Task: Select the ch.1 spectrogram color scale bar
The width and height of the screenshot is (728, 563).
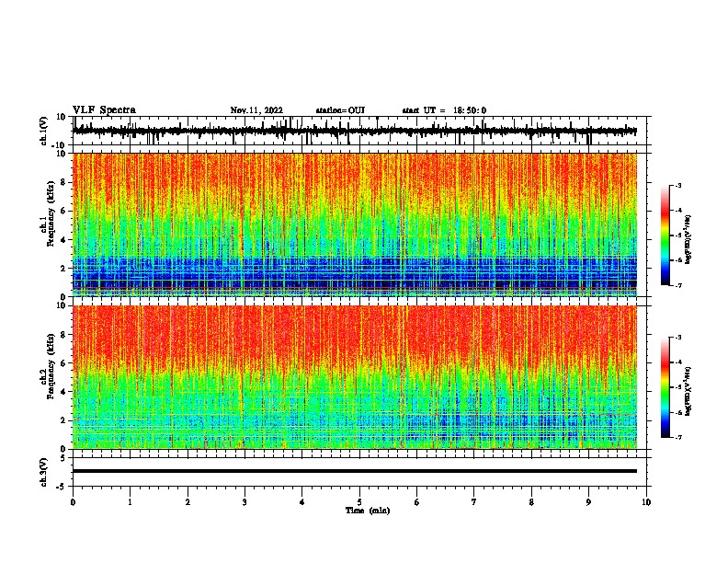Action: [665, 235]
